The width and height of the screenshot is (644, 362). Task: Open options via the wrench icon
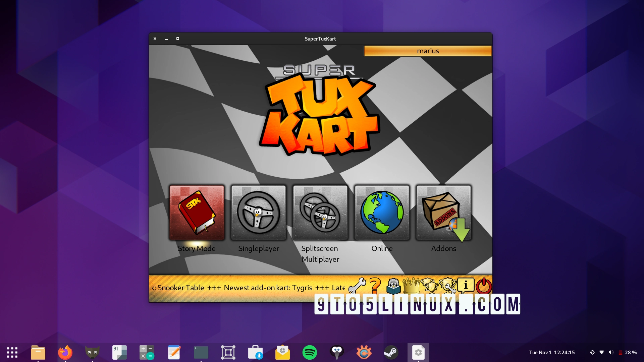point(357,286)
